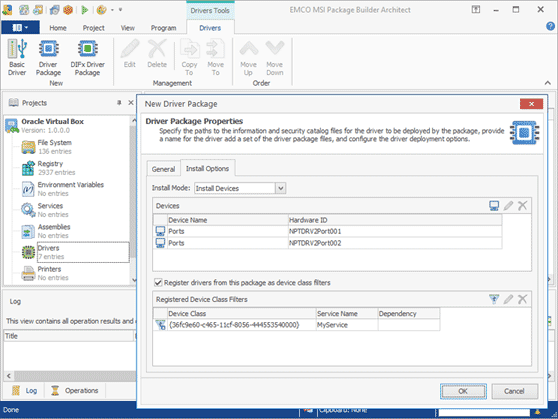Close the Projects panel

(x=131, y=103)
